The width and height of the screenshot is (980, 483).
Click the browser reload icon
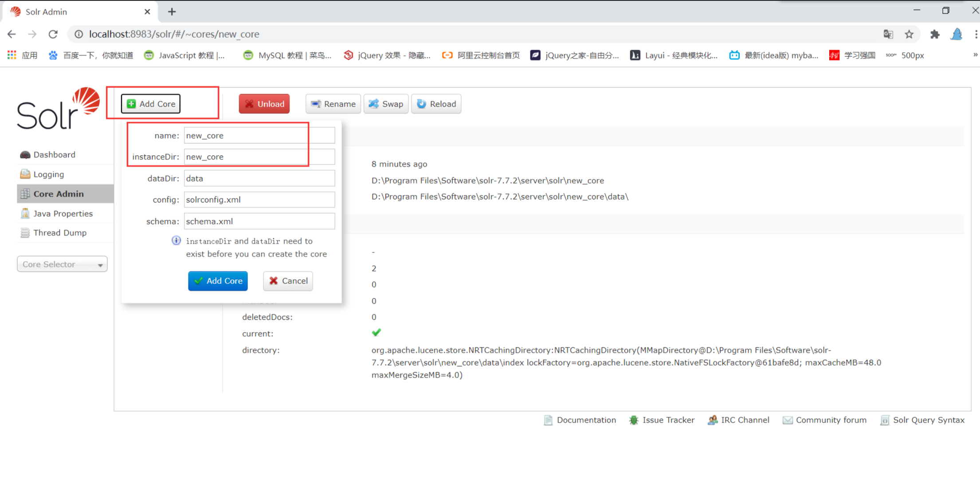(x=53, y=34)
